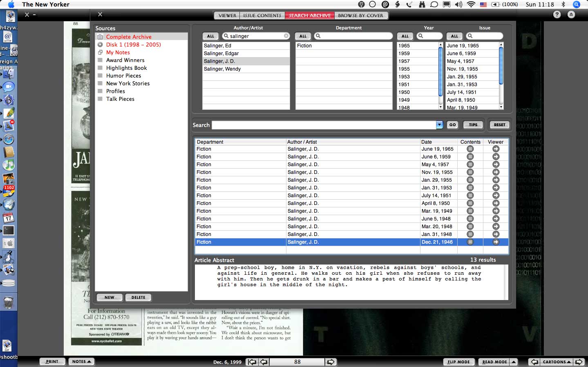The width and height of the screenshot is (588, 367).
Task: Switch to Flip Mode
Action: pos(459,362)
